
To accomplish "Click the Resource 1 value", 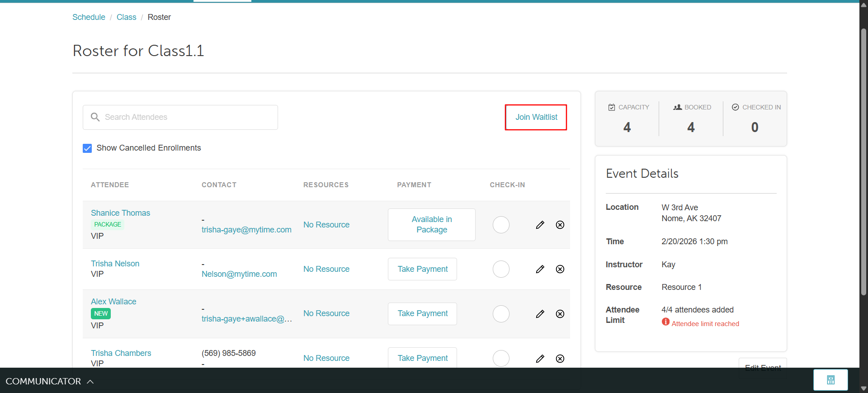I will [682, 287].
